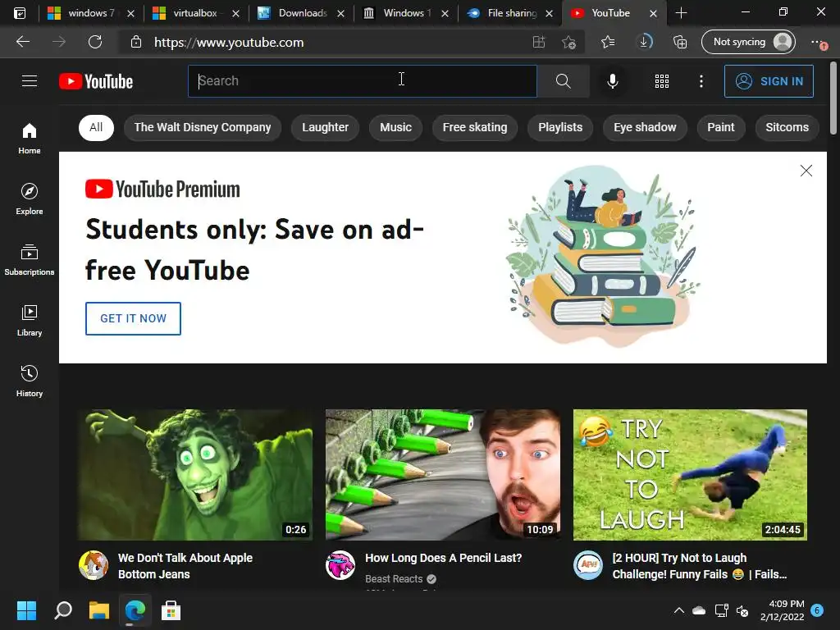840x630 pixels.
Task: Go to Home in the sidebar
Action: click(x=30, y=138)
